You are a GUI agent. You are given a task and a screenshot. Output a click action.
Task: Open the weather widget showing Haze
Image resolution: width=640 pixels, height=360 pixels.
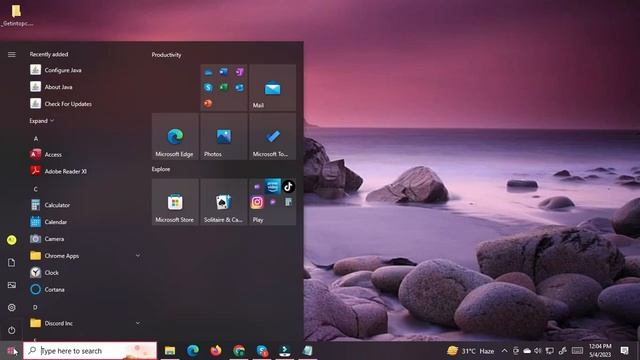point(470,351)
